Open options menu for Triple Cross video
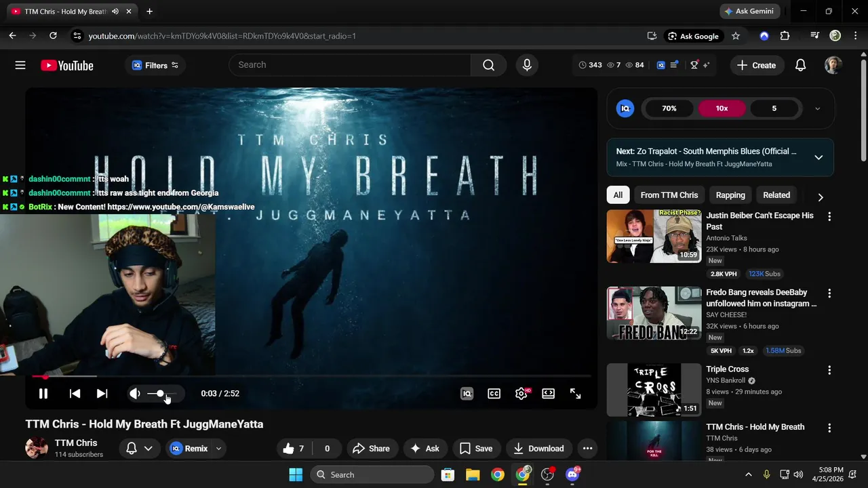The height and width of the screenshot is (488, 868). (829, 370)
